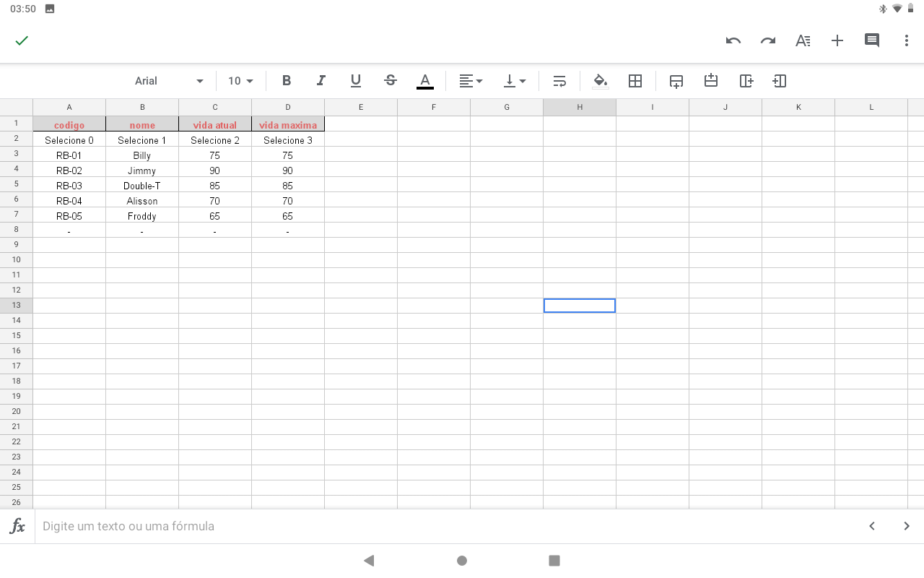924x578 pixels.
Task: Toggle underline formatting
Action: coord(356,81)
